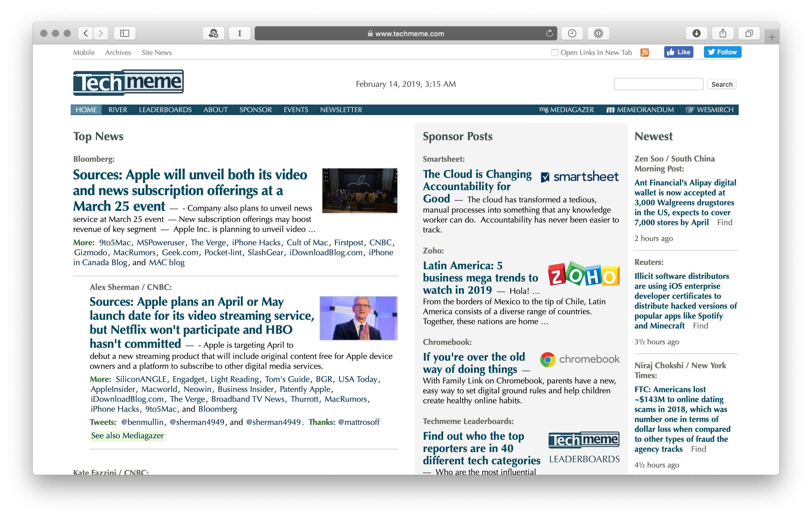Open the Apple event stage thumbnail
This screenshot has height=518, width=812.
tap(360, 190)
